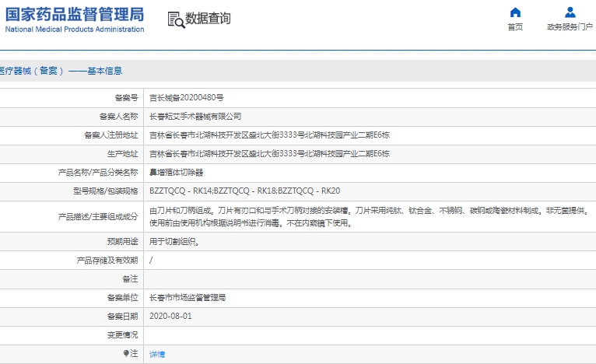Click the 产品存储及有效期 label
The height and width of the screenshot is (364, 596).
(107, 261)
